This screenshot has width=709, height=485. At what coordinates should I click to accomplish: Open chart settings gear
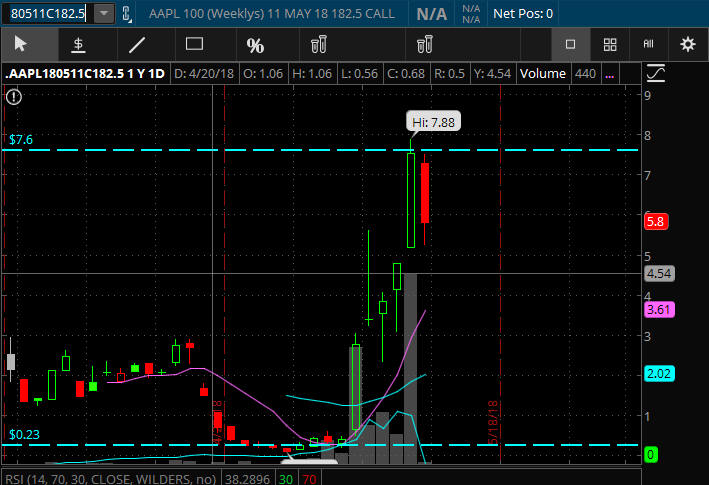point(688,44)
